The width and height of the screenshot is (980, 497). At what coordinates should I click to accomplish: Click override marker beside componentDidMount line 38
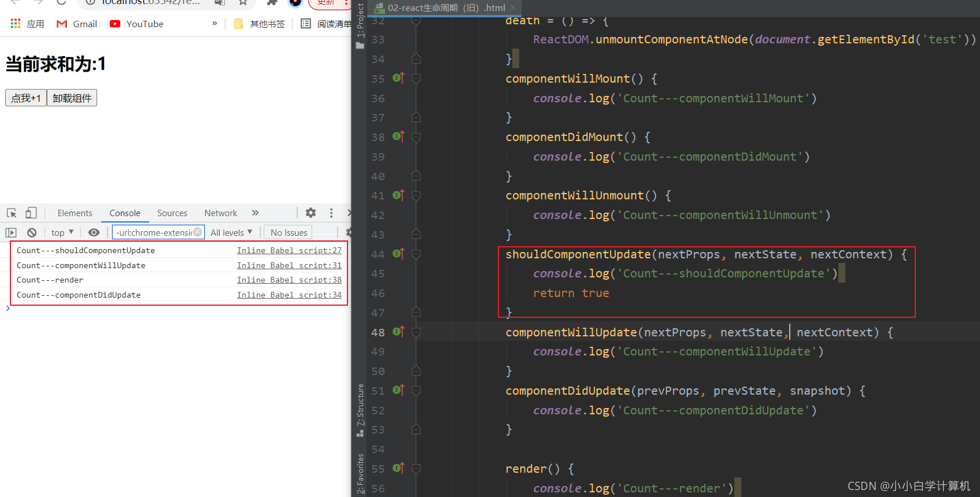398,136
